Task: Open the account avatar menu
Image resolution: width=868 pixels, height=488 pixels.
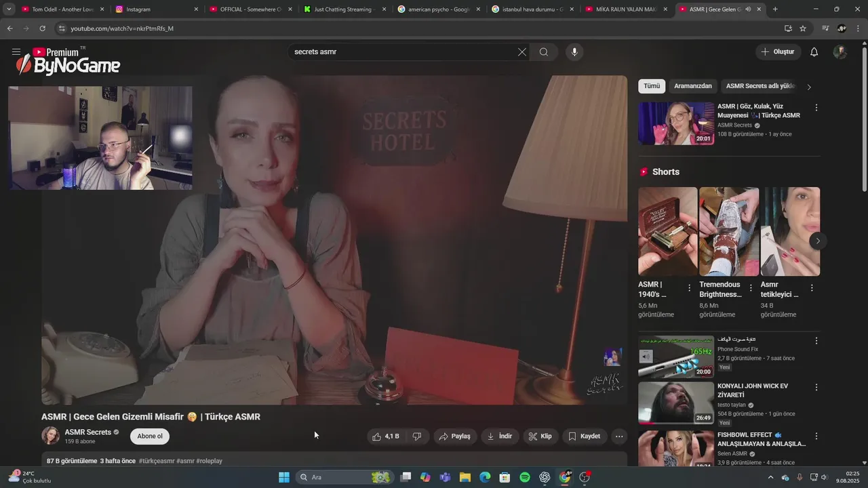Action: (840, 52)
